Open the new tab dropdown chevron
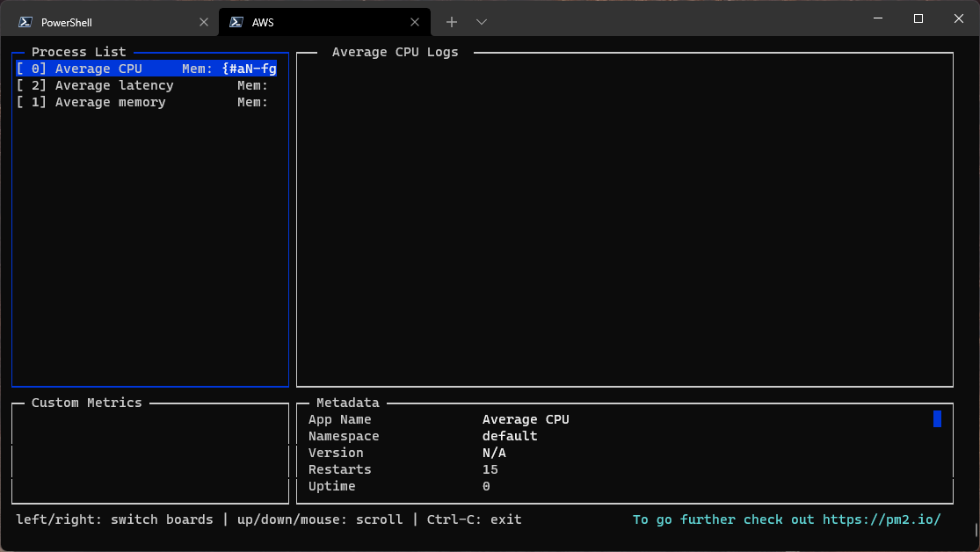The height and width of the screenshot is (552, 980). (x=481, y=21)
